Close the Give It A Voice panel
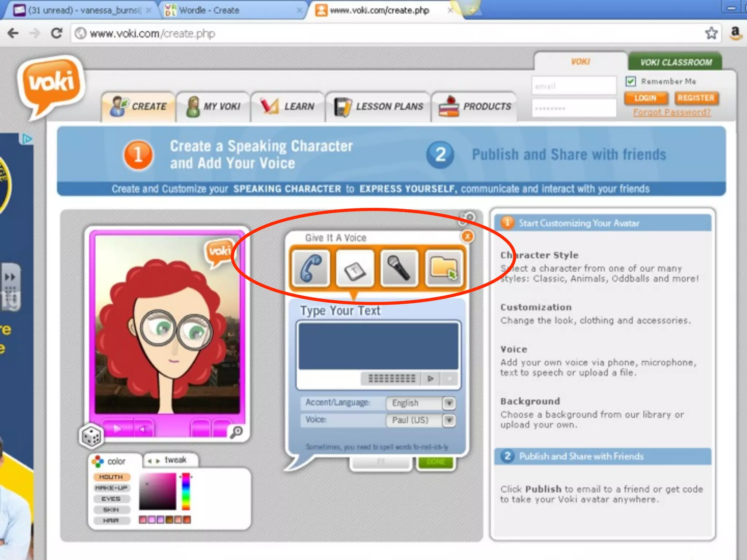The height and width of the screenshot is (560, 747). point(467,236)
